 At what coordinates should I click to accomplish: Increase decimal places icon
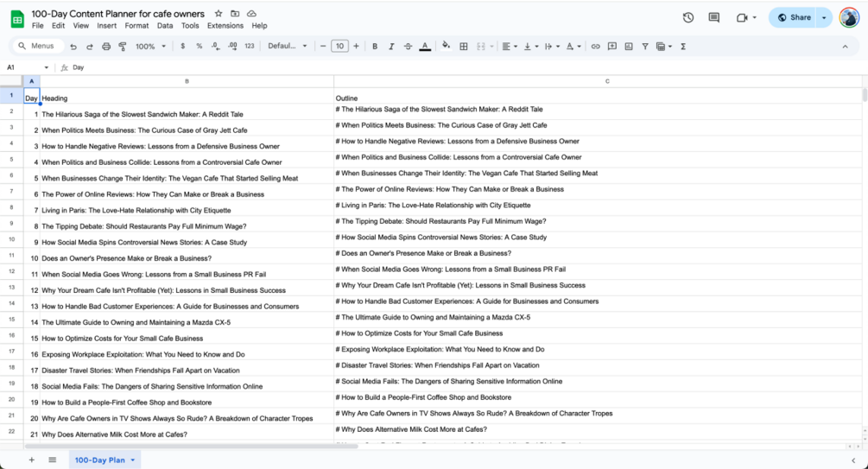point(232,47)
